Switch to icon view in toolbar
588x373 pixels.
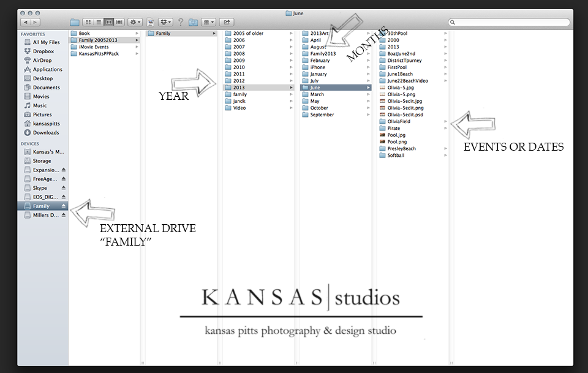click(88, 22)
